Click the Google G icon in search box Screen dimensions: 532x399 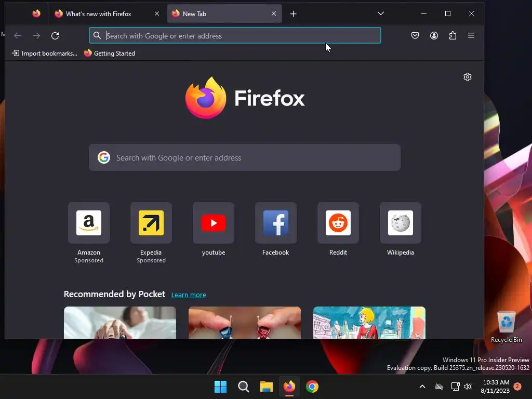coord(104,157)
